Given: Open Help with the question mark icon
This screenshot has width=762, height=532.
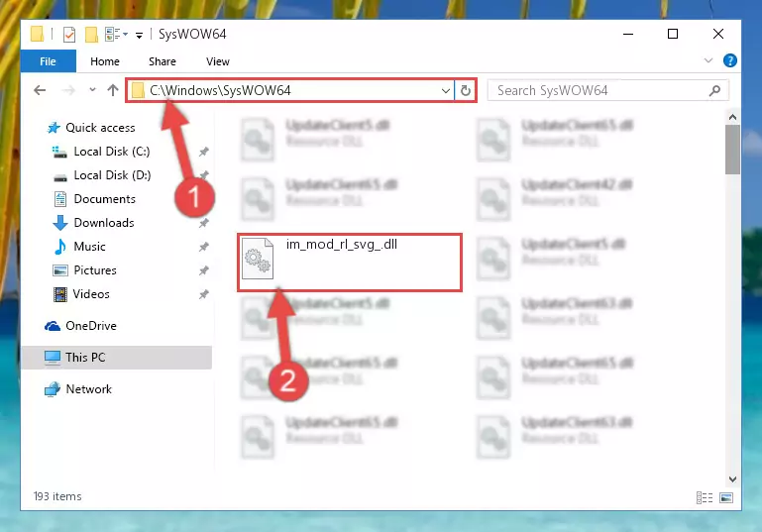Looking at the screenshot, I should coord(730,60).
